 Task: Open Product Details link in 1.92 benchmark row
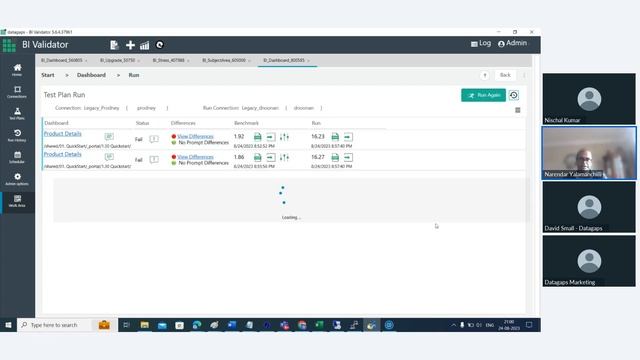(x=62, y=134)
